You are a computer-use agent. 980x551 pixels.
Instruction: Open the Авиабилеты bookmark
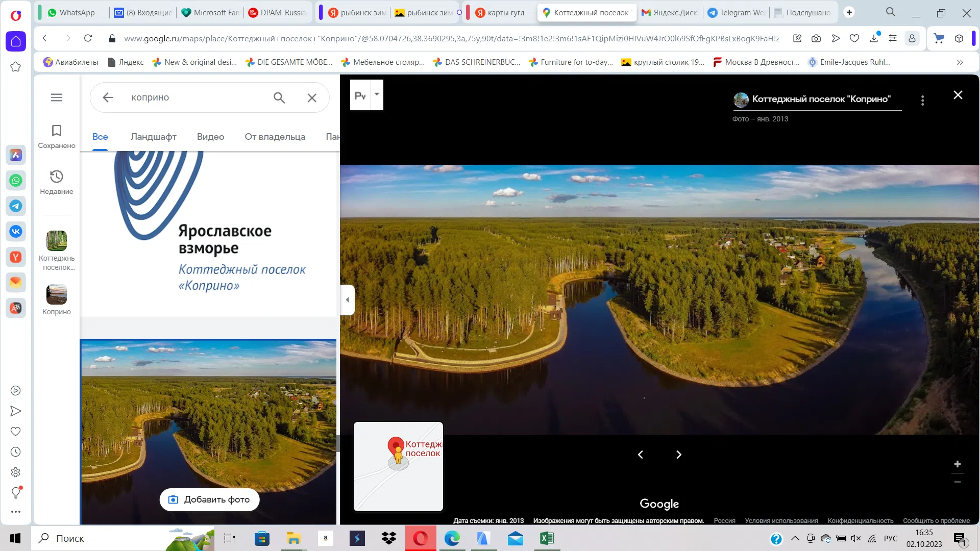[71, 62]
